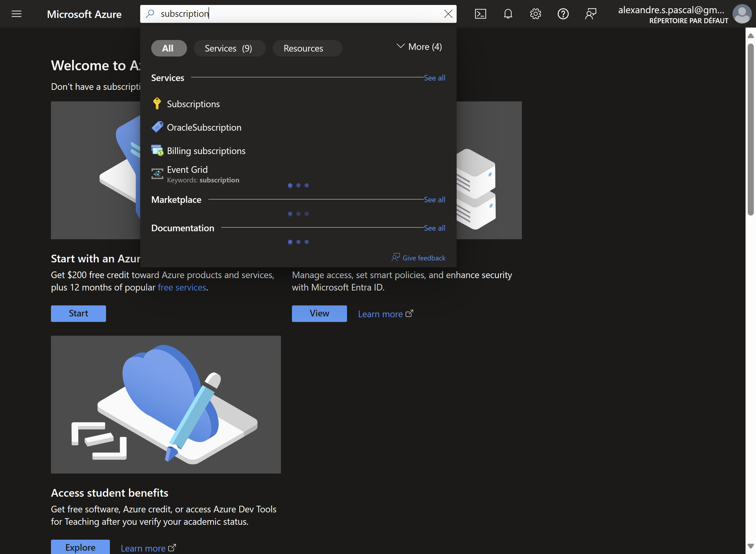Viewport: 756px width, 554px height.
Task: Open the notifications bell
Action: coord(508,14)
